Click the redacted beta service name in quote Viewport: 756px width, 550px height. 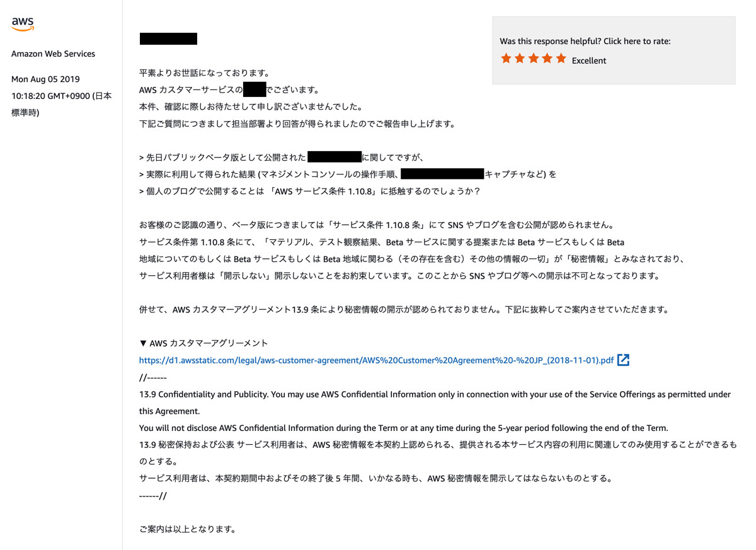pos(335,156)
